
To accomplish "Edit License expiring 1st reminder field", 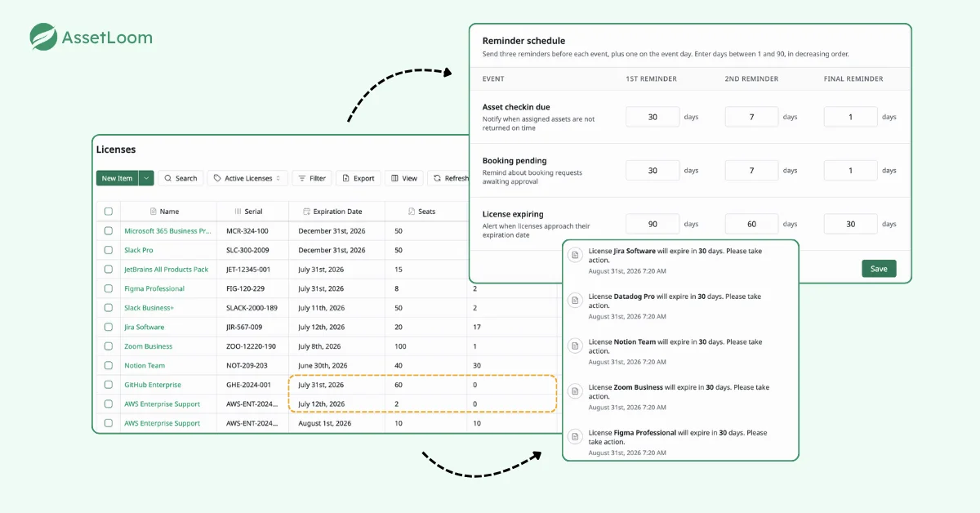I will click(653, 224).
